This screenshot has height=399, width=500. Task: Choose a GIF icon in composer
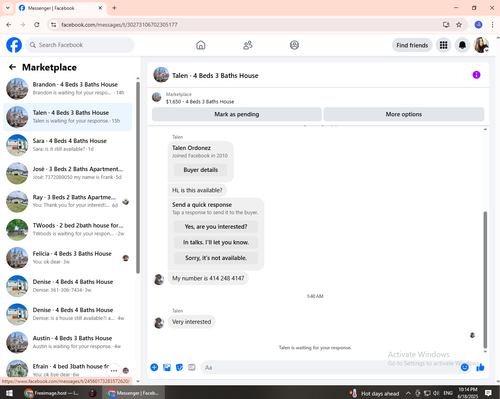(x=192, y=367)
